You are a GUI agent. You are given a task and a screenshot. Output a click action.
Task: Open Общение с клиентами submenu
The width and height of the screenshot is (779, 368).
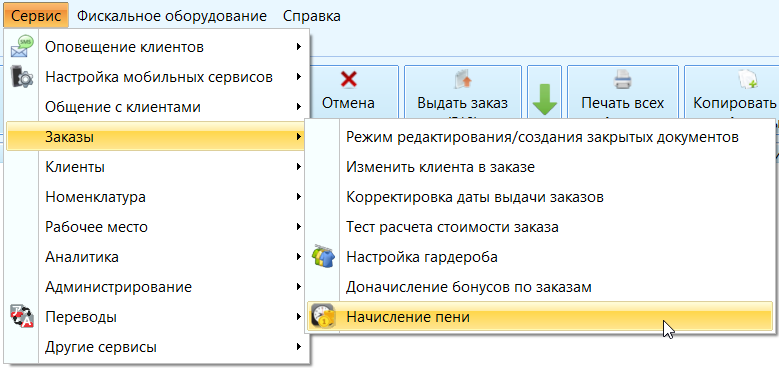click(x=156, y=107)
